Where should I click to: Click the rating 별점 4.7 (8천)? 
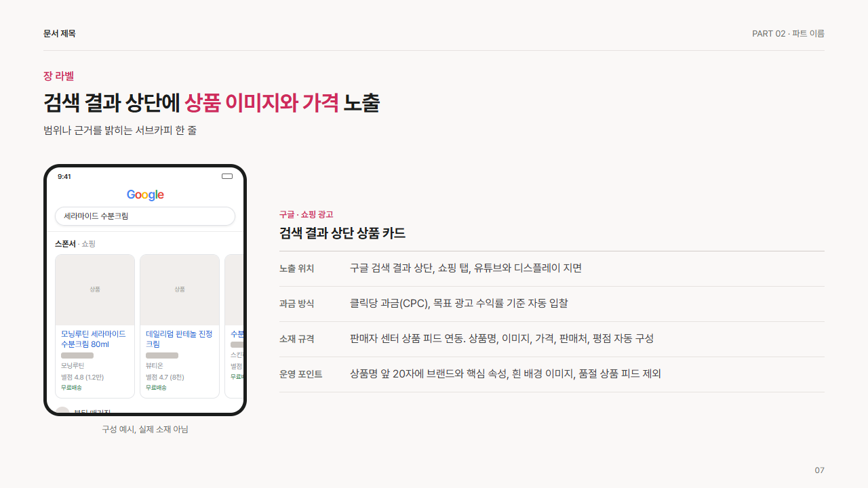165,378
